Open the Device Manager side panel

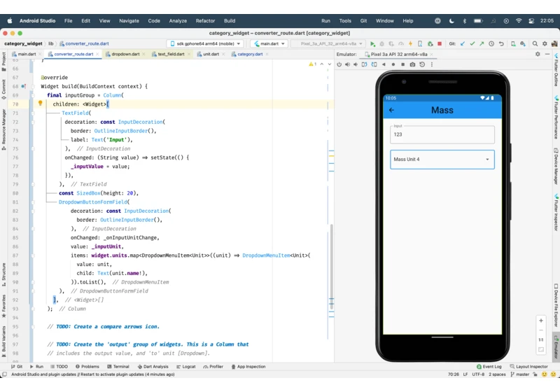556,166
